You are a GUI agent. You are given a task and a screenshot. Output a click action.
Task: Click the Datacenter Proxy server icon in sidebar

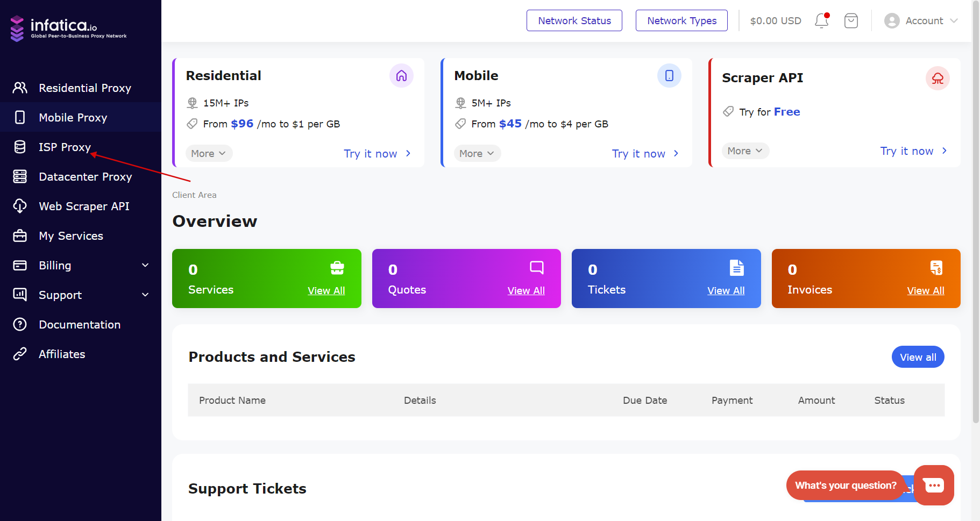20,176
